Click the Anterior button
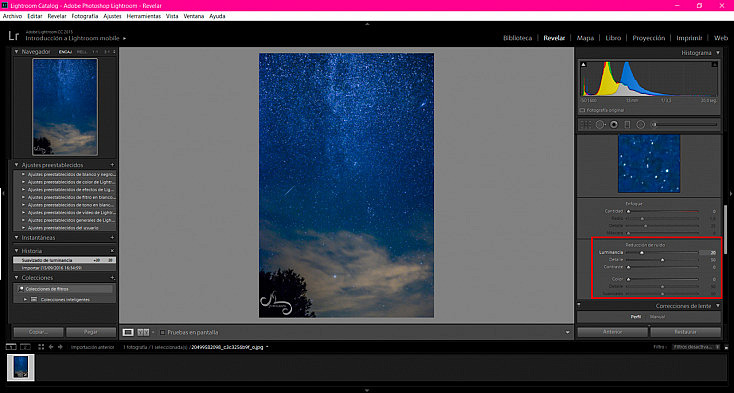Viewport: 734px width, 393px height. click(x=612, y=332)
